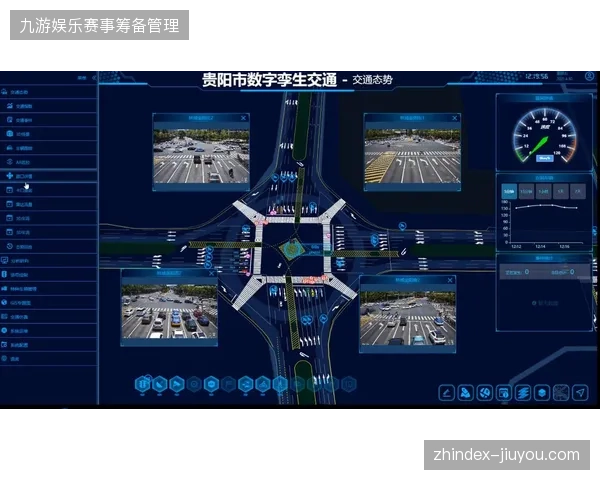Open the sidebar item with document-edit icon
The image size is (600, 480).
click(x=49, y=120)
